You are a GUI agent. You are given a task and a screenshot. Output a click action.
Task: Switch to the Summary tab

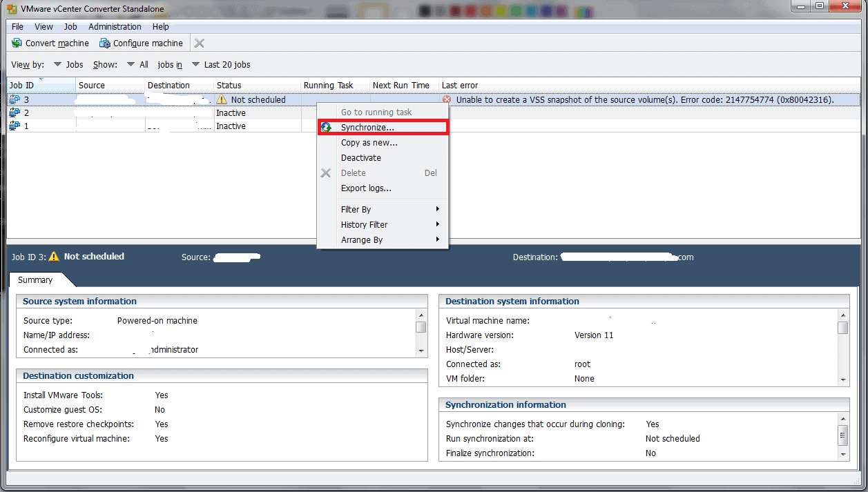coord(35,279)
